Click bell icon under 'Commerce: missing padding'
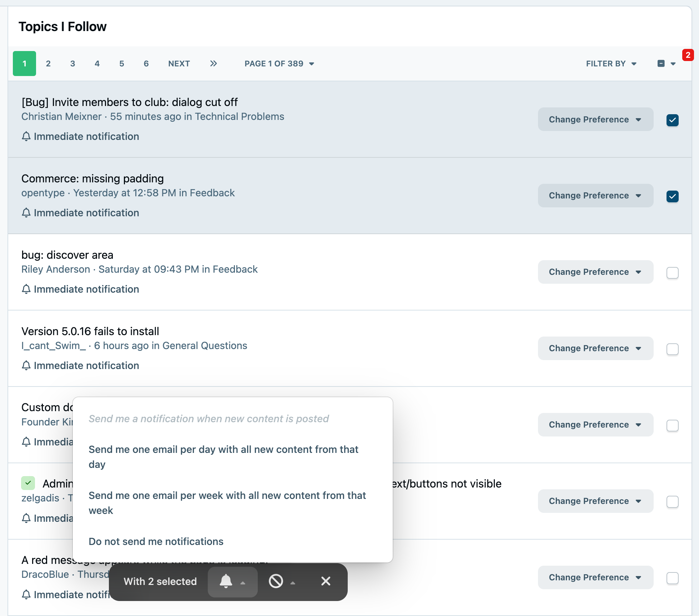The width and height of the screenshot is (699, 616). 26,213
